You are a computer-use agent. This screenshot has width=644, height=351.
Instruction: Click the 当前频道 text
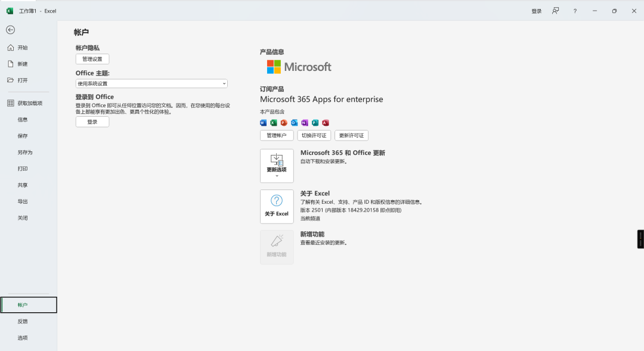point(310,218)
